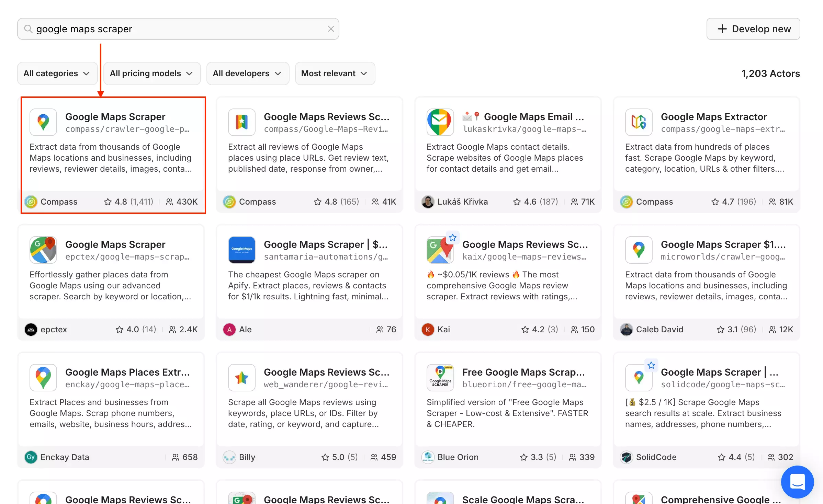This screenshot has height=504, width=823.
Task: Click the Compass avatar on the compass/crawler-google-p… card
Action: coord(31,202)
